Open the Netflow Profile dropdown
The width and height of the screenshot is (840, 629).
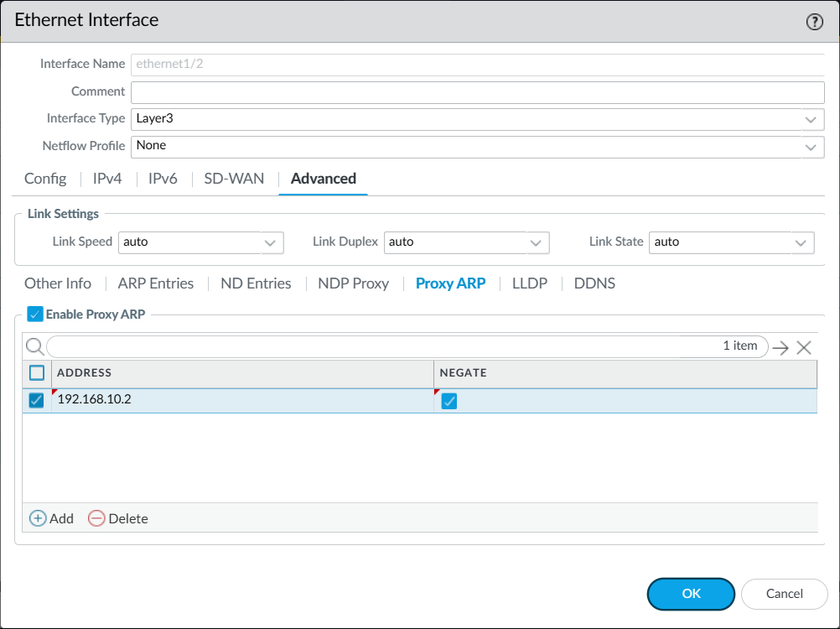pos(477,146)
